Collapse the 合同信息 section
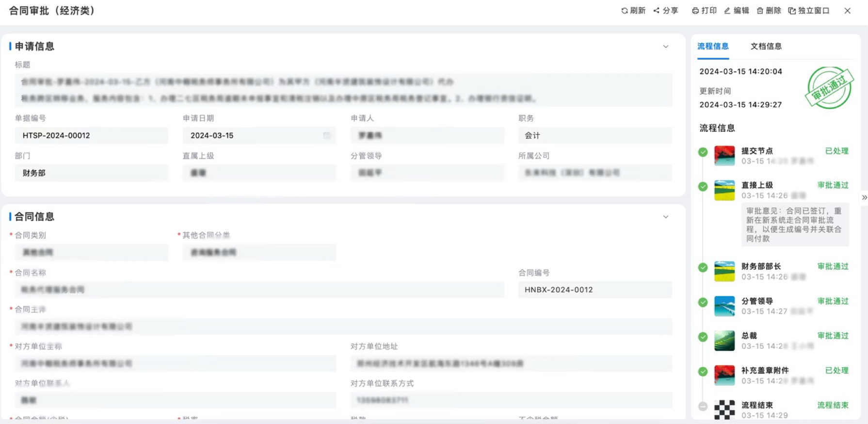 [666, 217]
